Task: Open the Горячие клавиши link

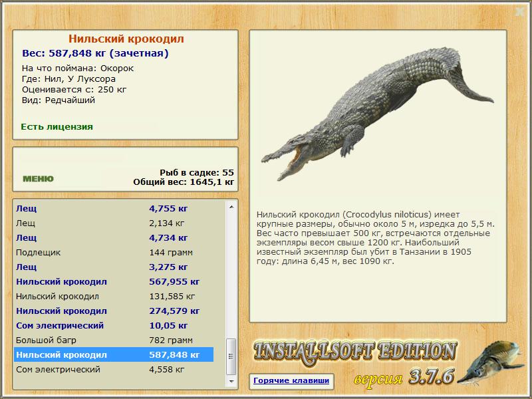Action: (291, 380)
